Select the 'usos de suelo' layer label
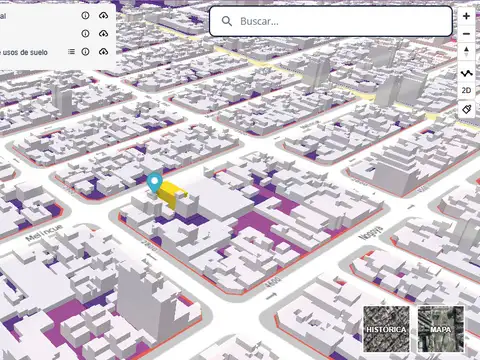This screenshot has height=360, width=480. [x=24, y=52]
